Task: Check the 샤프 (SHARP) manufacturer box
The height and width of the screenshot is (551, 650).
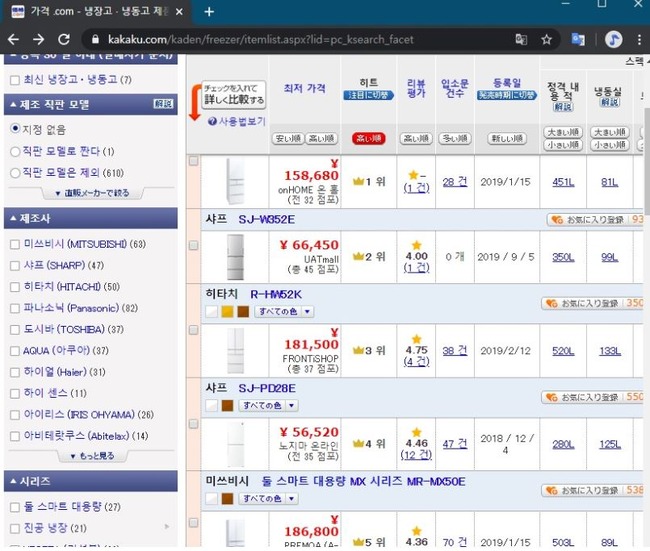Action: (15, 265)
